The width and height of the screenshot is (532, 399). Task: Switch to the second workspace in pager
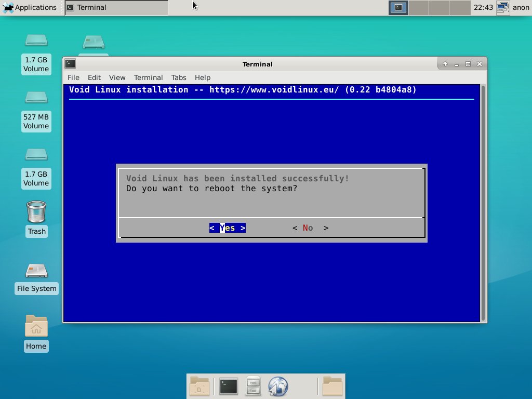(419, 7)
